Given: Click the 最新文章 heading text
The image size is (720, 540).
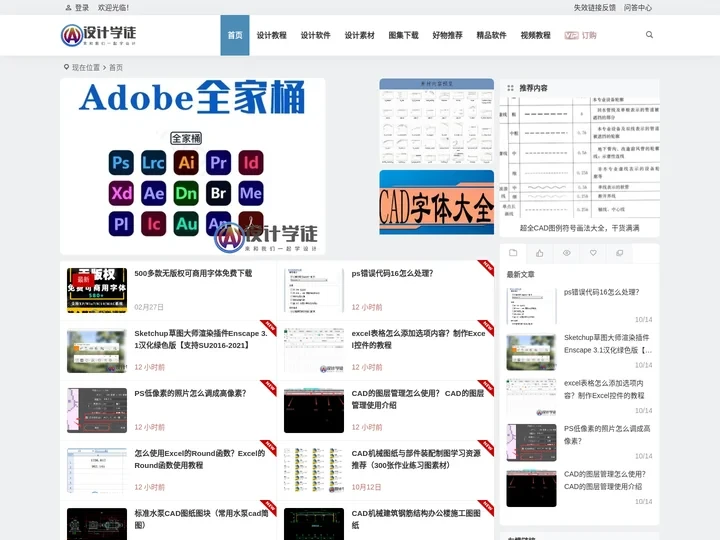Looking at the screenshot, I should pos(520,274).
